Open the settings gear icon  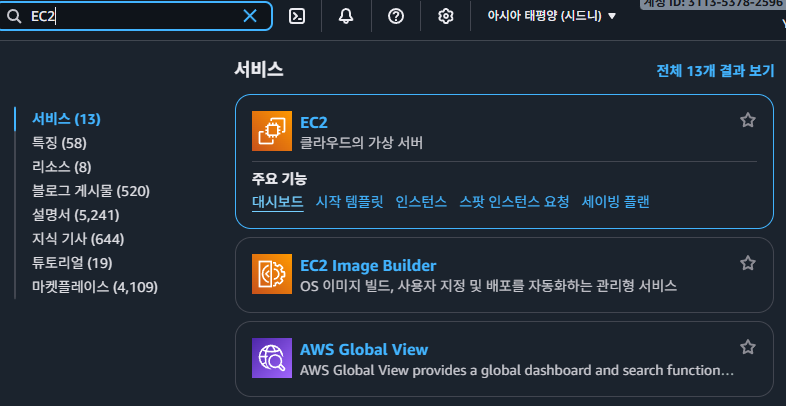tap(445, 17)
